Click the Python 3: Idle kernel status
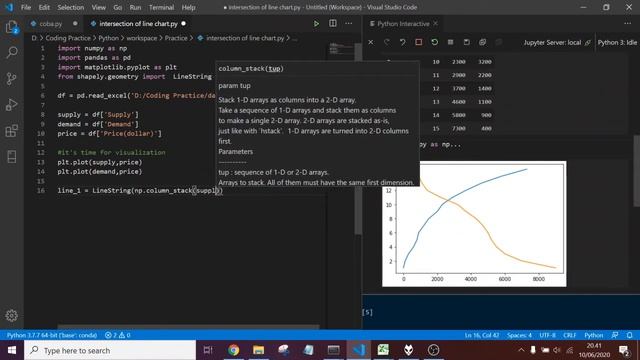Screen dimensions: 640x360 click(x=617, y=42)
